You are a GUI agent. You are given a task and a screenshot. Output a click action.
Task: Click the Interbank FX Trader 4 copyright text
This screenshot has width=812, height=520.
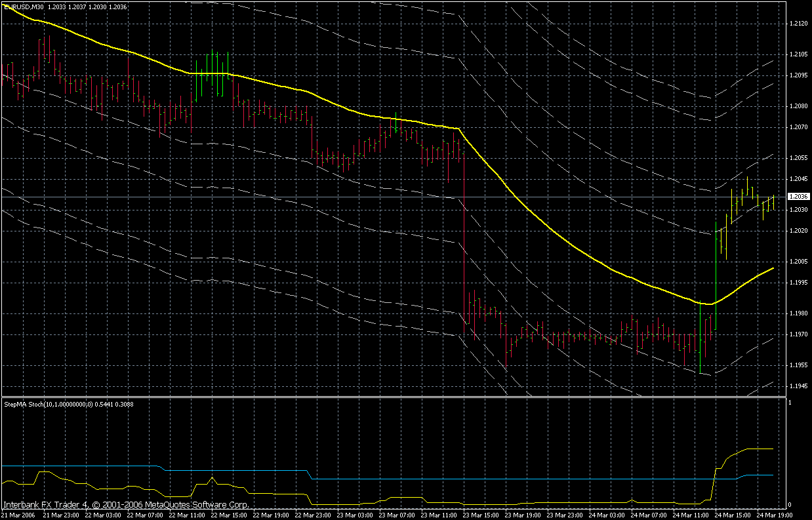(126, 506)
